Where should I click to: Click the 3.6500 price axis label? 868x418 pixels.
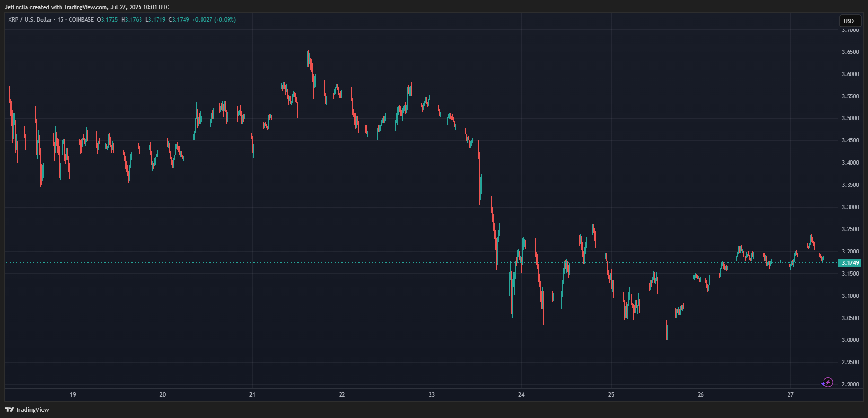coord(850,52)
